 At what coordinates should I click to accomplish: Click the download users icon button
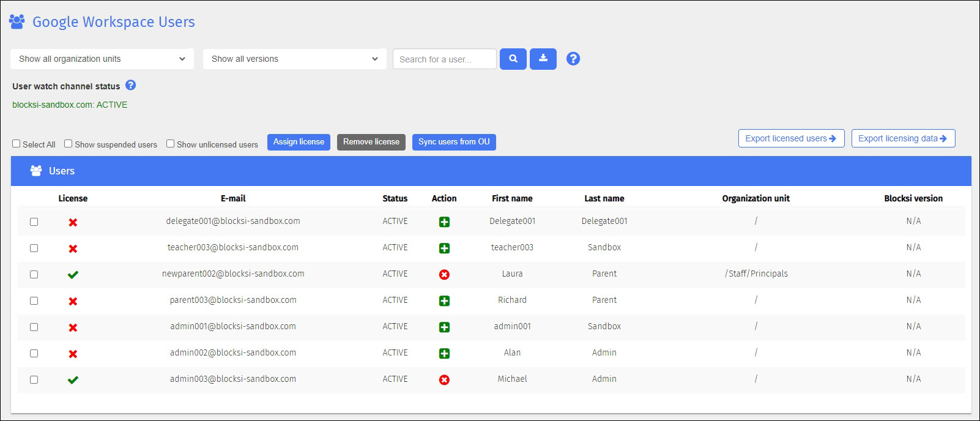click(543, 59)
